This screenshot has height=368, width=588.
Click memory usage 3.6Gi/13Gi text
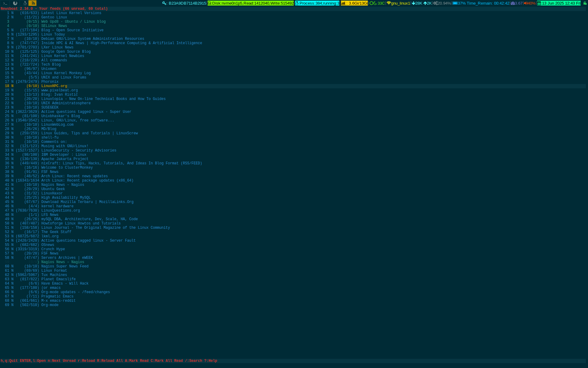click(358, 3)
